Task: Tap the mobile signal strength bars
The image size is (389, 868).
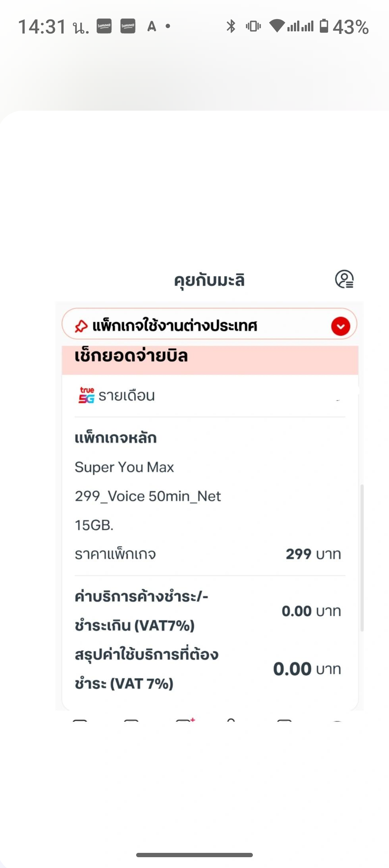Action: coord(300,26)
